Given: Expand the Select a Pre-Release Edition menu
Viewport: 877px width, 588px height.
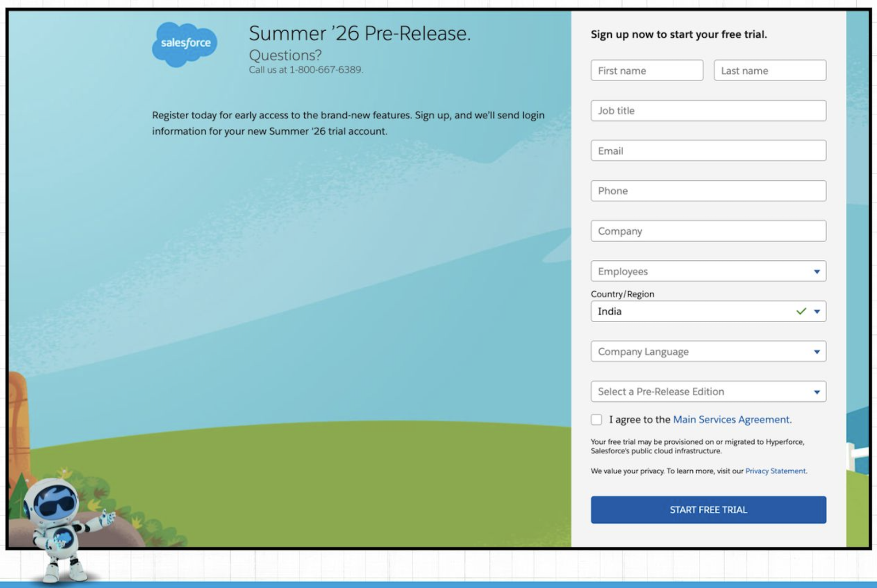Looking at the screenshot, I should [x=708, y=391].
